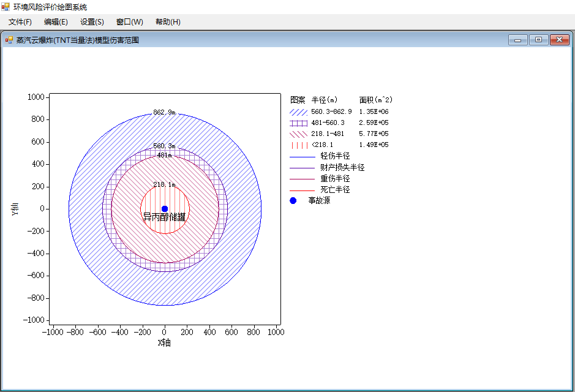Click the blue 事故源 legend dot
575x392 pixels.
[x=293, y=200]
